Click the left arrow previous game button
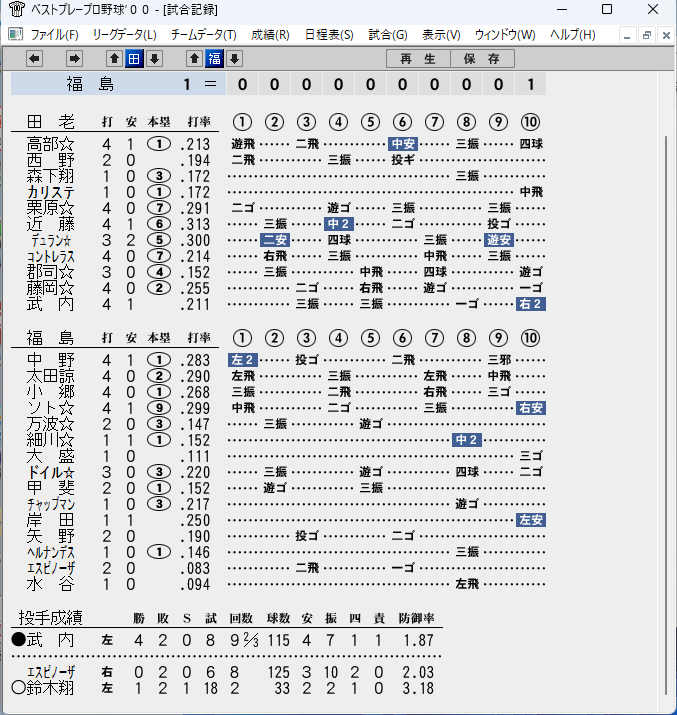This screenshot has width=677, height=715. pyautogui.click(x=34, y=58)
